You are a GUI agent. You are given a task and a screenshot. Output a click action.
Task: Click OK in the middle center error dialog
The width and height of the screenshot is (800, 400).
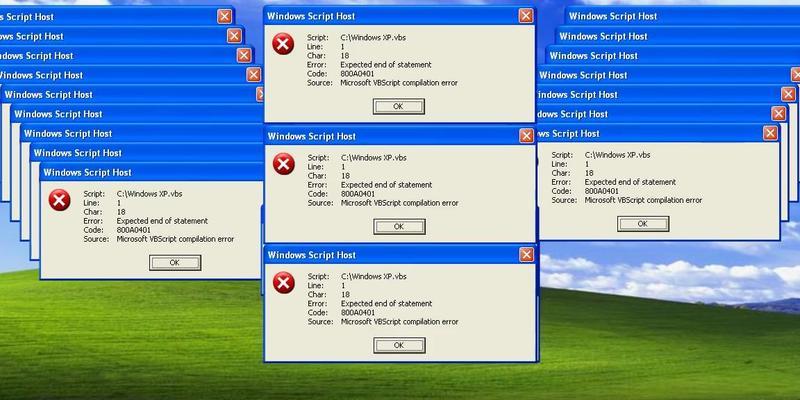coord(399,227)
